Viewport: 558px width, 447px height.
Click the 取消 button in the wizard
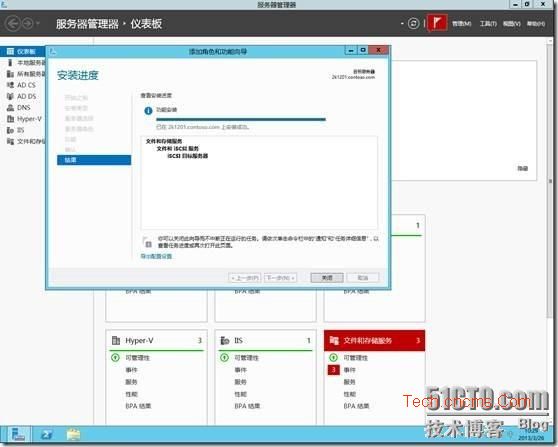363,278
